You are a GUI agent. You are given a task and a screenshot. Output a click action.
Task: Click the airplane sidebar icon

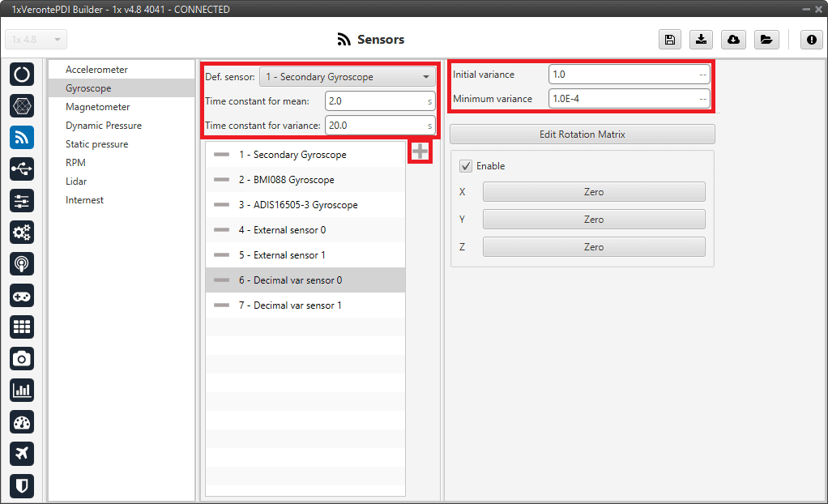[22, 454]
